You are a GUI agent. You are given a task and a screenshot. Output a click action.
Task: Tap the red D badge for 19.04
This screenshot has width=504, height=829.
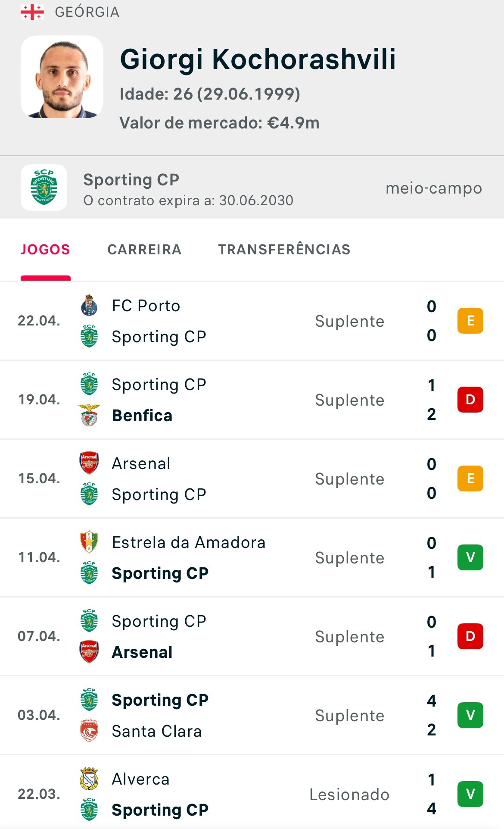pyautogui.click(x=470, y=400)
